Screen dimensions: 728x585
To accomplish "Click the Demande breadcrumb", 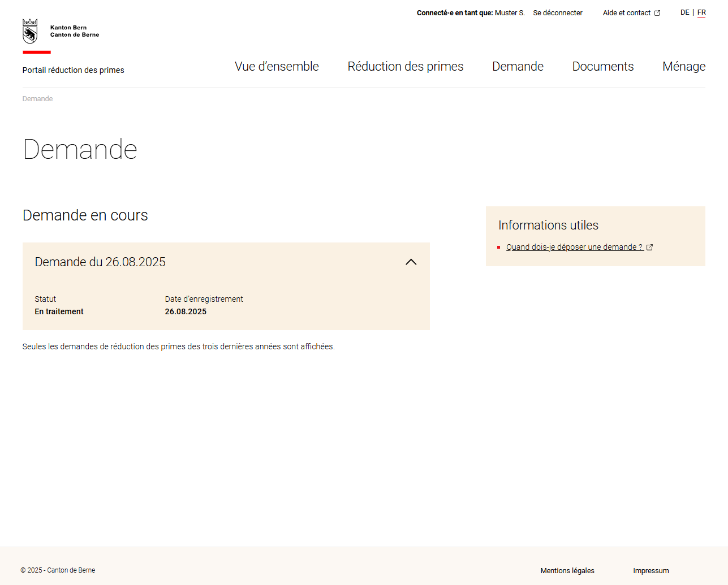I will (x=37, y=98).
